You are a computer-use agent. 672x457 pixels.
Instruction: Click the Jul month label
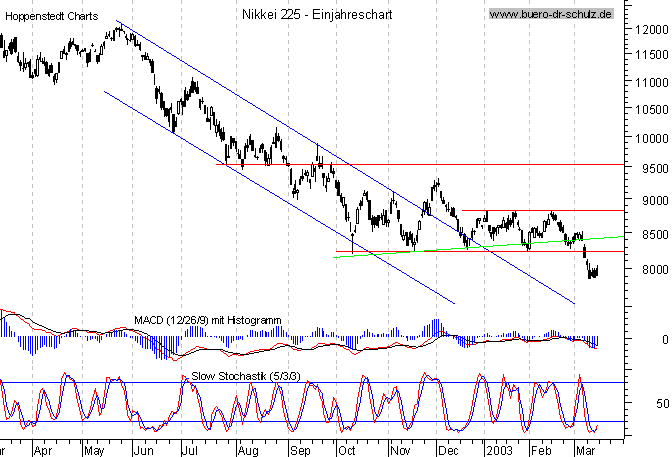(x=189, y=451)
